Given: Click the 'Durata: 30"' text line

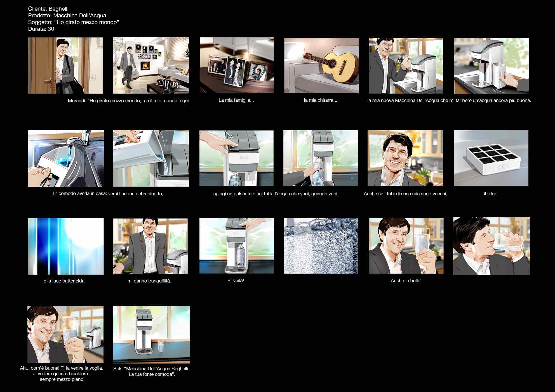Looking at the screenshot, I should (42, 29).
